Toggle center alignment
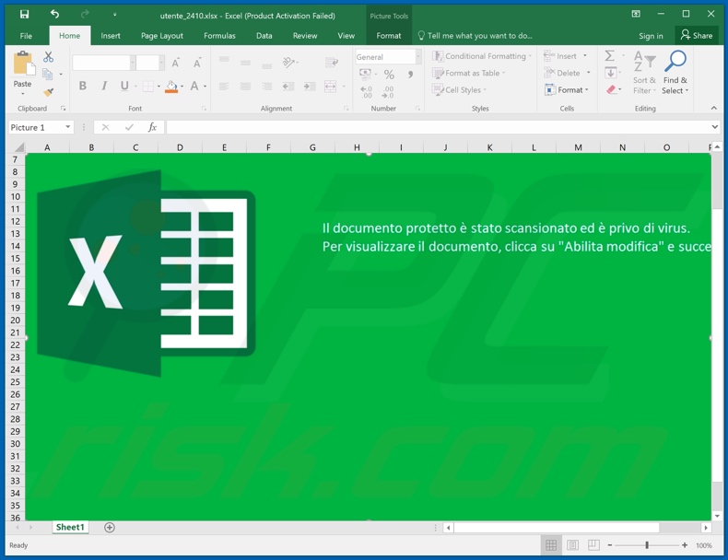This screenshot has width=728, height=560. click(x=245, y=87)
